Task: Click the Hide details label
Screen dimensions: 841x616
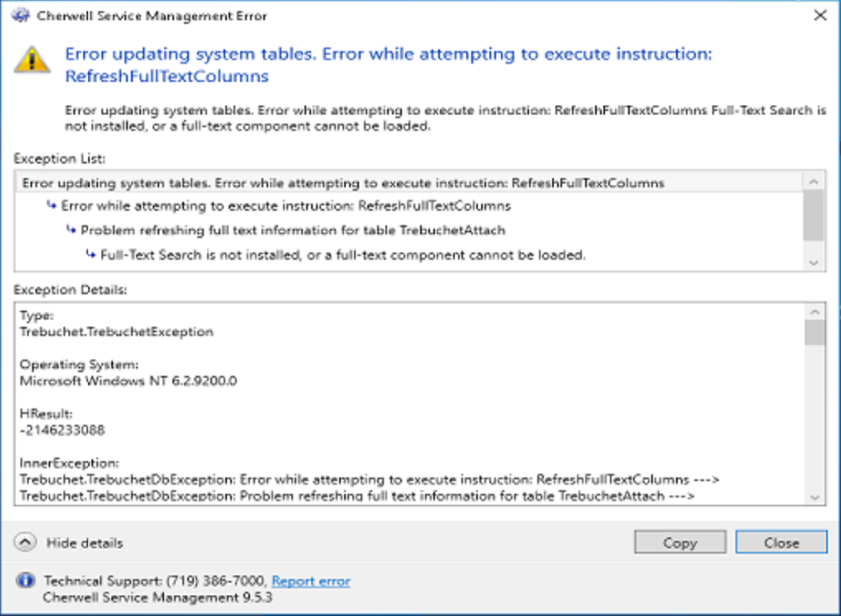Action: pos(84,543)
